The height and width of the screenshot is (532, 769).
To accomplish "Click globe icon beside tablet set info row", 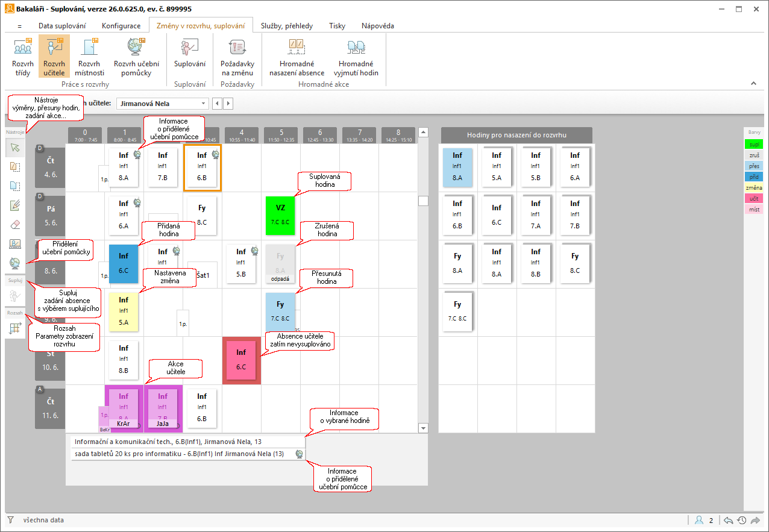I will pyautogui.click(x=300, y=454).
